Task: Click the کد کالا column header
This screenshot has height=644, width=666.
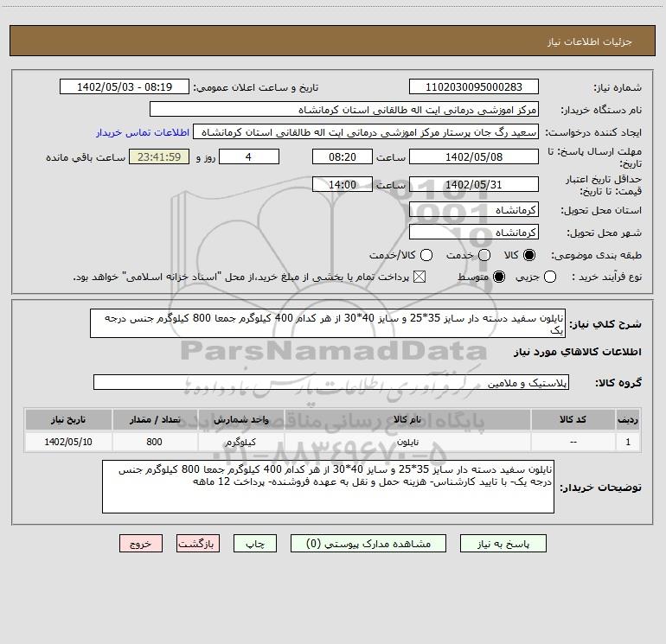Action: pos(573,419)
